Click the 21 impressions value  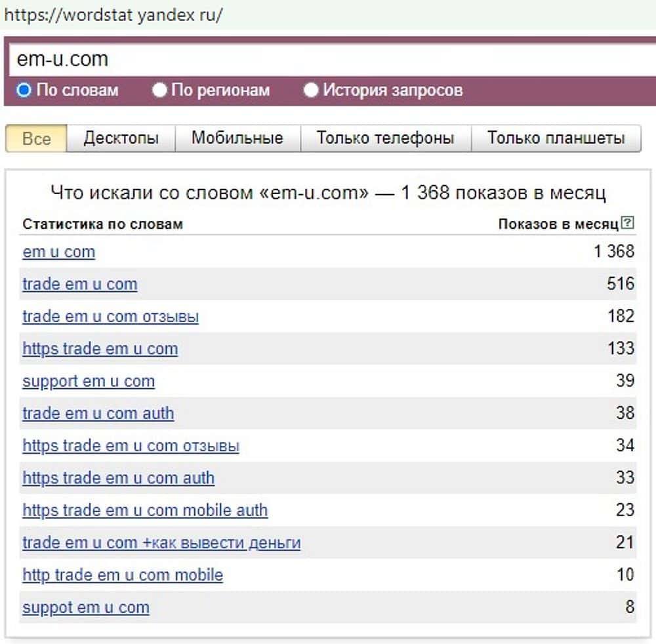click(x=625, y=542)
